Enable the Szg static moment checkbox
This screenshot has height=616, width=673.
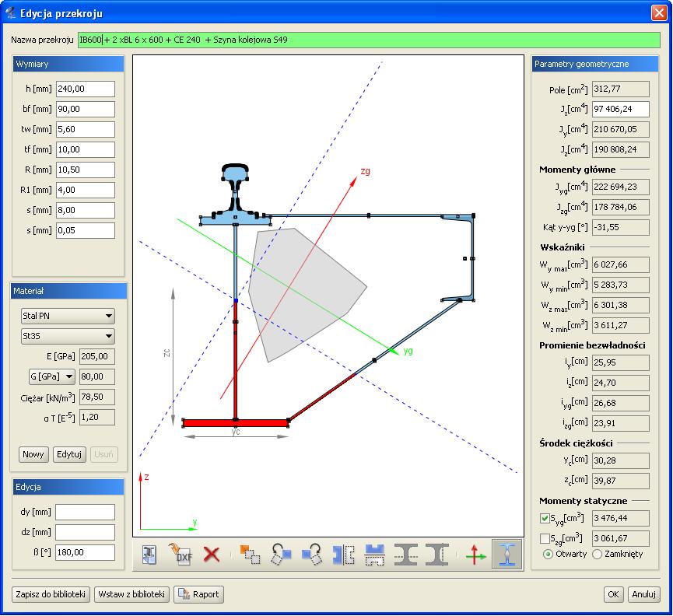[545, 538]
